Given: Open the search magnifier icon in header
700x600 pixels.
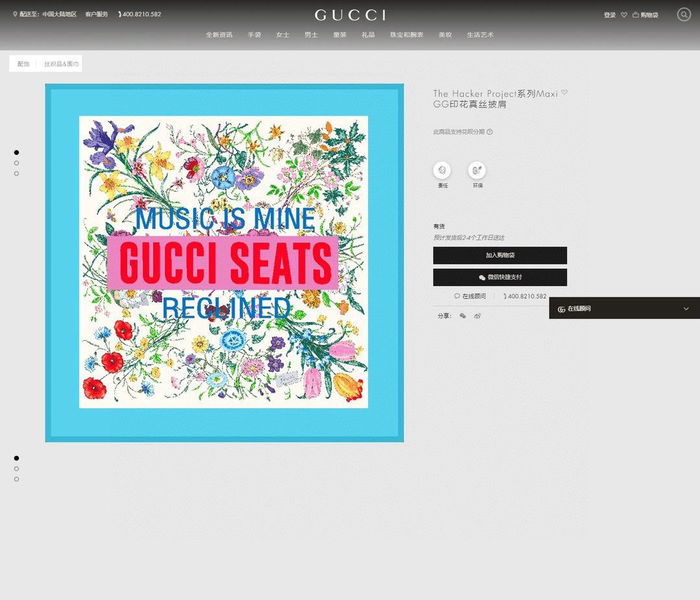Looking at the screenshot, I should (683, 14).
